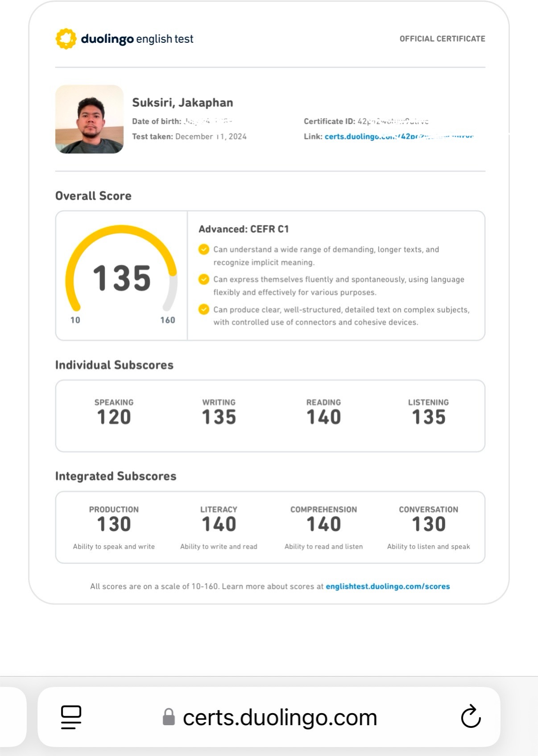Screen dimensions: 538x756
Task: Select the Listening 135 subscore
Action: coord(428,412)
